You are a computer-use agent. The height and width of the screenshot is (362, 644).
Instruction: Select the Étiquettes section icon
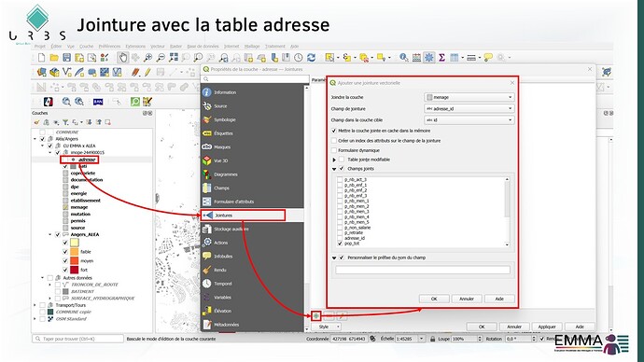(x=207, y=133)
